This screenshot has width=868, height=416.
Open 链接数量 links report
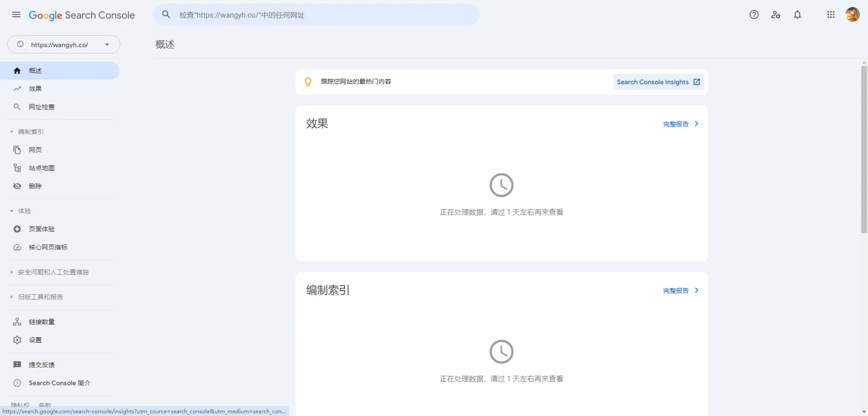click(42, 322)
